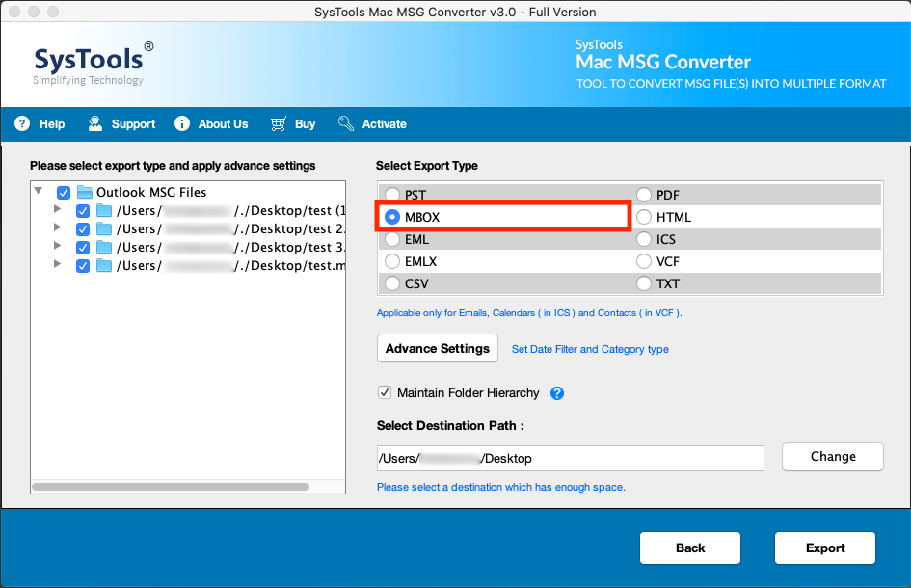
Task: Click Change destination button
Action: tap(833, 457)
